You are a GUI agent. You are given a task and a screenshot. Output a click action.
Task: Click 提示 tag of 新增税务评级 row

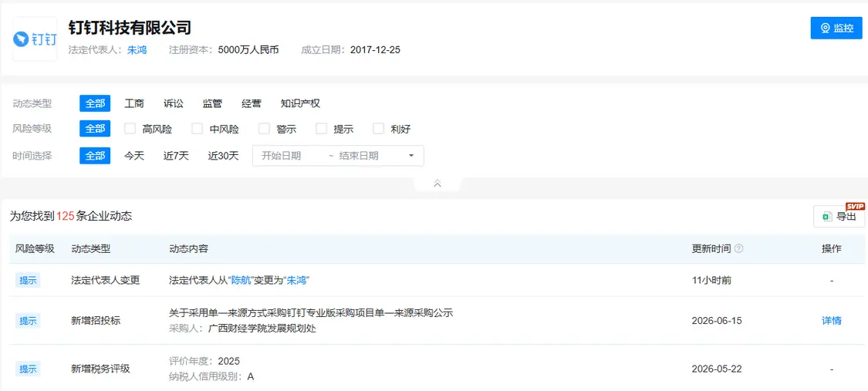(28, 369)
